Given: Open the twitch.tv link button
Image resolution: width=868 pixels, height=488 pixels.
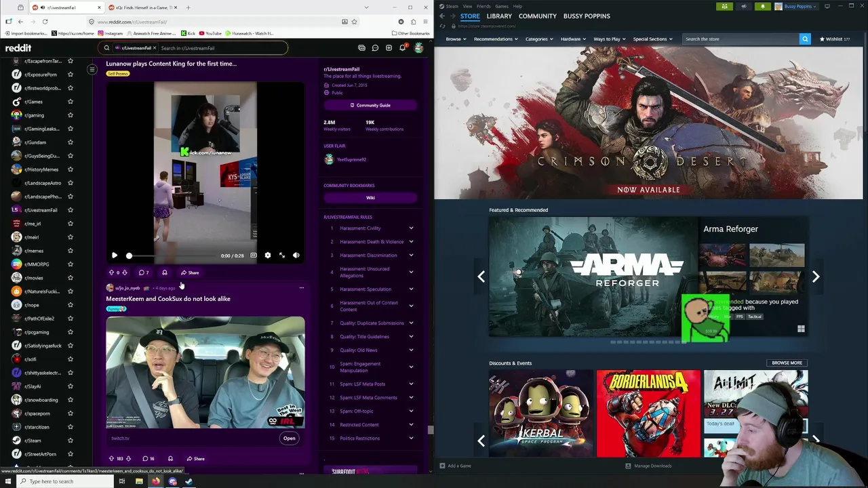Looking at the screenshot, I should (x=289, y=438).
